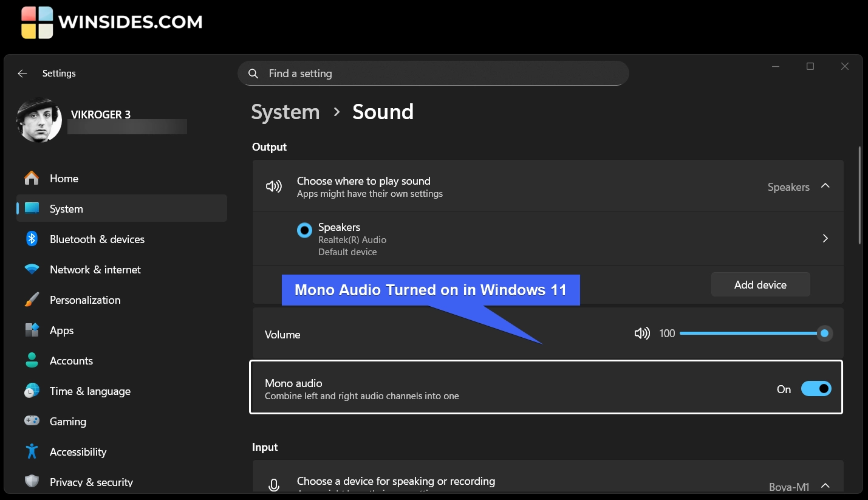Screen dimensions: 868x500
Task: Click System in the breadcrumb
Action: [285, 112]
